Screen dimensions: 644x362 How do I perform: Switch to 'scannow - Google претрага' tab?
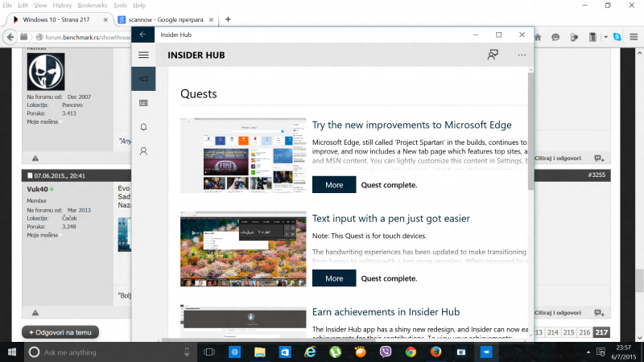(x=166, y=19)
